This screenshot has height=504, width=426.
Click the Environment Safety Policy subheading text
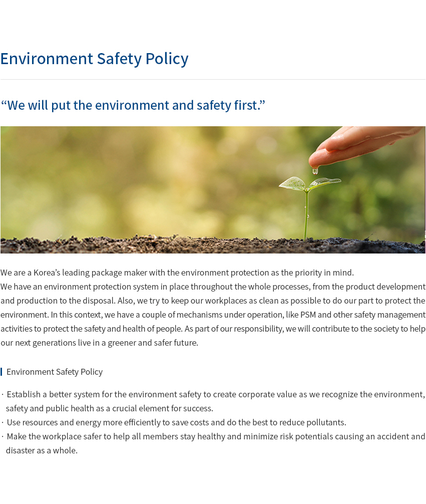tap(55, 372)
